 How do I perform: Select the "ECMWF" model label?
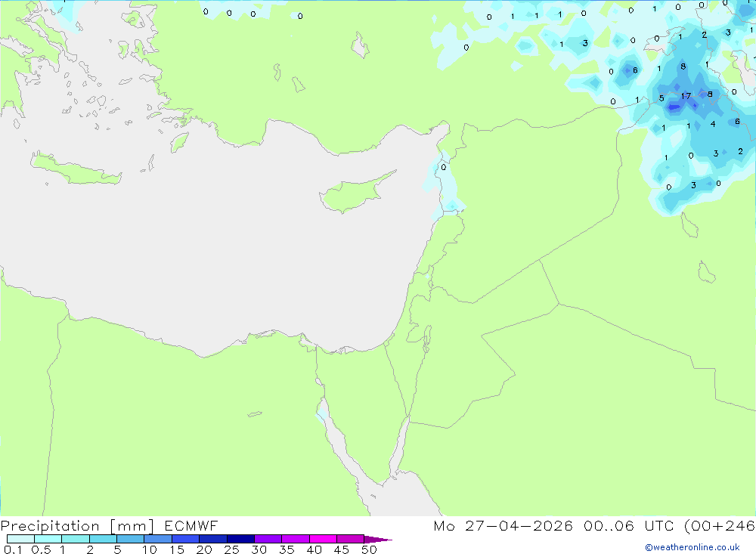191,525
